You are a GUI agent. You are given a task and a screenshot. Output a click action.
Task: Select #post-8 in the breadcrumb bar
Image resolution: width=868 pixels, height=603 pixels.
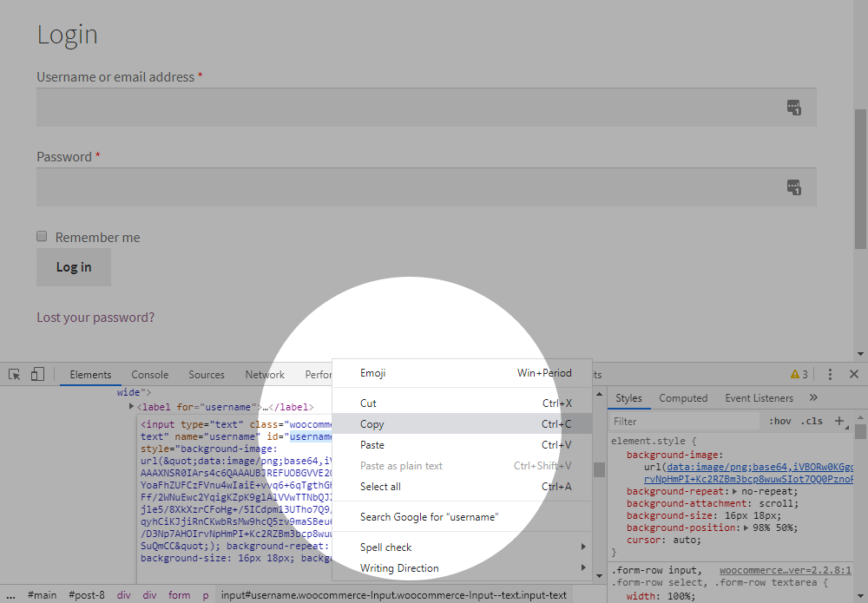[x=86, y=595]
